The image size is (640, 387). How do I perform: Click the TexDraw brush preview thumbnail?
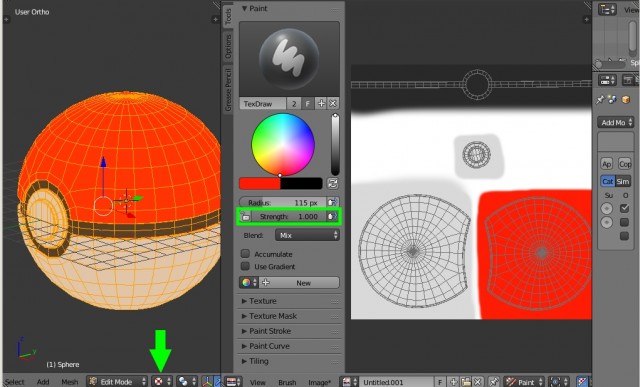click(x=289, y=59)
